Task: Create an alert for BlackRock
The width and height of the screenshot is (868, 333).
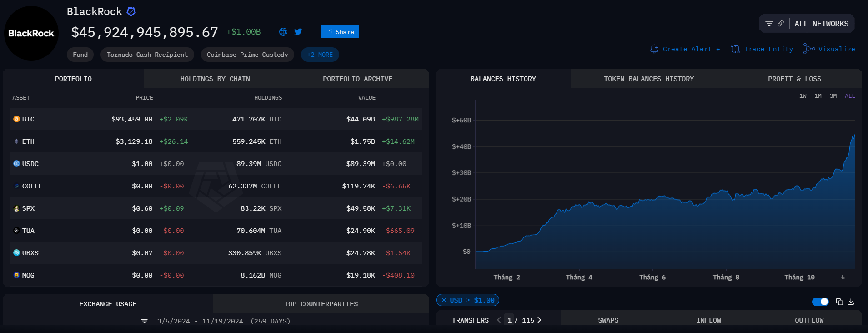Action: click(x=685, y=49)
